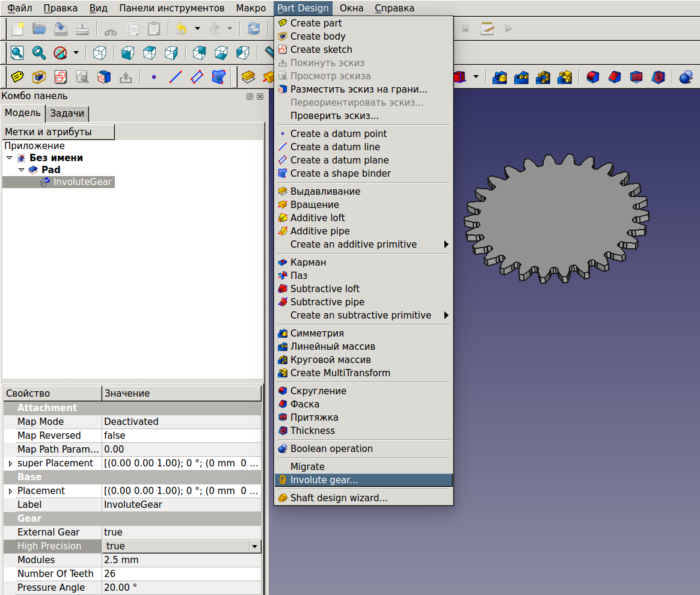700x595 pixels.
Task: Click the datum point toolbar icon
Action: (154, 77)
